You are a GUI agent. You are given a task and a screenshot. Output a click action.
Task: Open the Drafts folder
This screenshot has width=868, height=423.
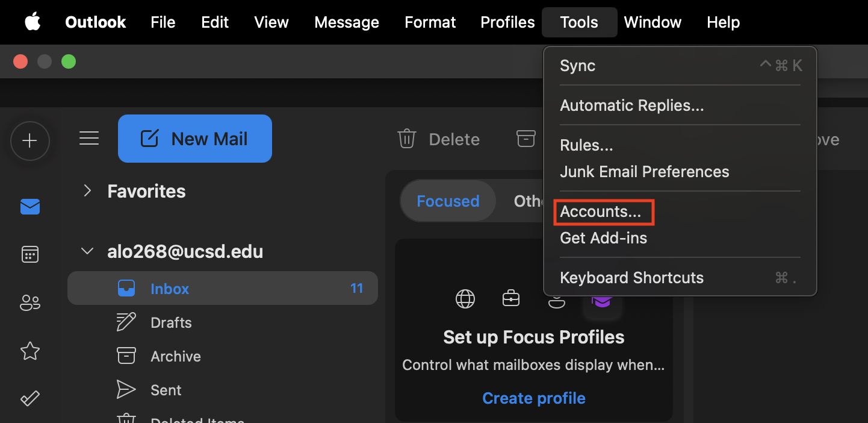pos(171,322)
